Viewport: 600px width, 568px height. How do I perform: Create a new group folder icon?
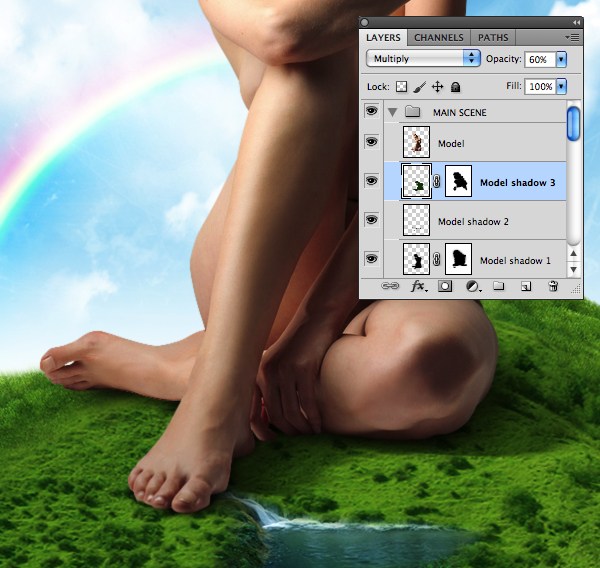click(498, 286)
